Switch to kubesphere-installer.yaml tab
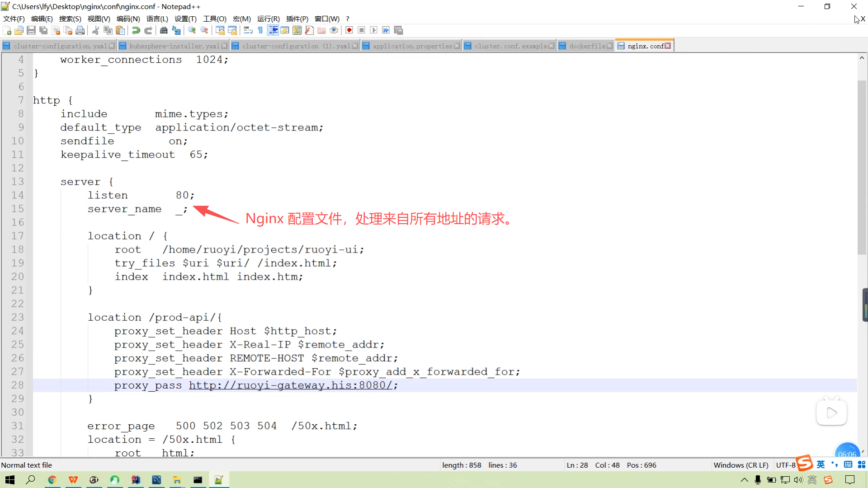Image resolution: width=868 pixels, height=488 pixels. tap(174, 46)
